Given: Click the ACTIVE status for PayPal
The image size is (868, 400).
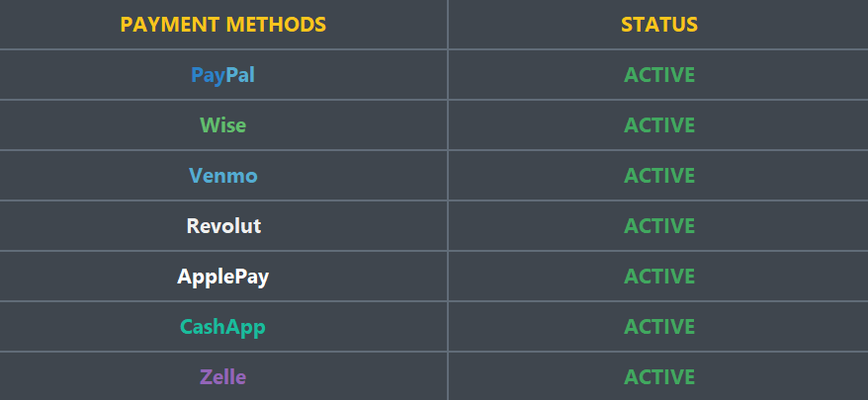Looking at the screenshot, I should [x=659, y=75].
